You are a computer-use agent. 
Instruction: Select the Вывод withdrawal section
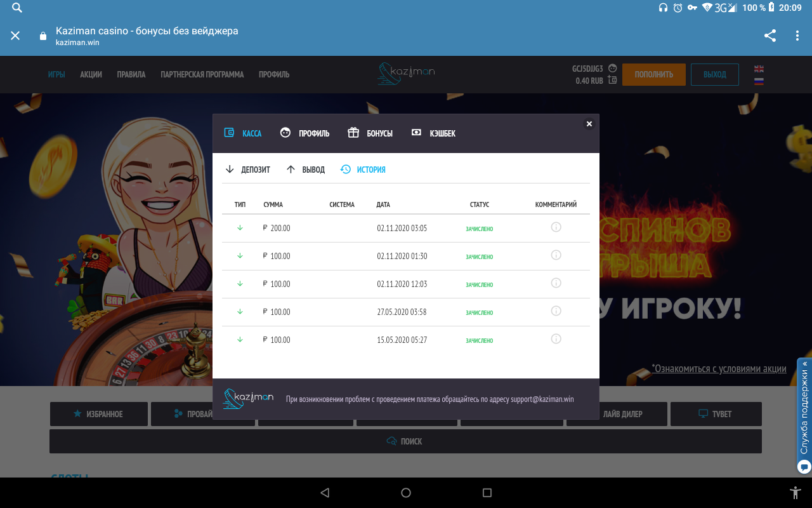pyautogui.click(x=306, y=170)
